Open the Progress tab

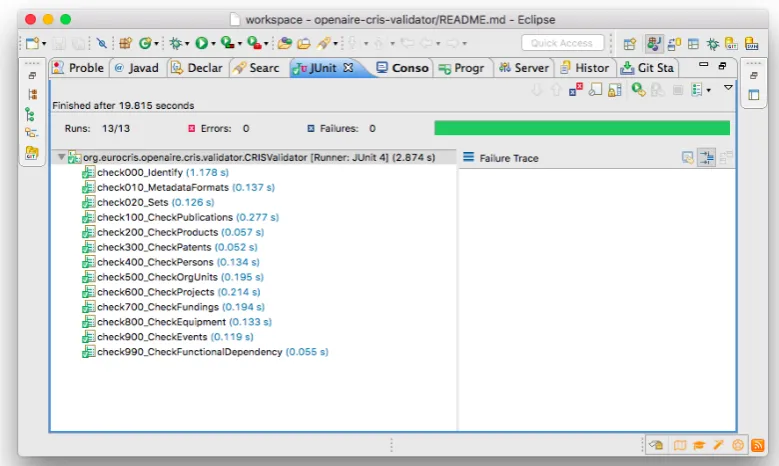(x=462, y=68)
